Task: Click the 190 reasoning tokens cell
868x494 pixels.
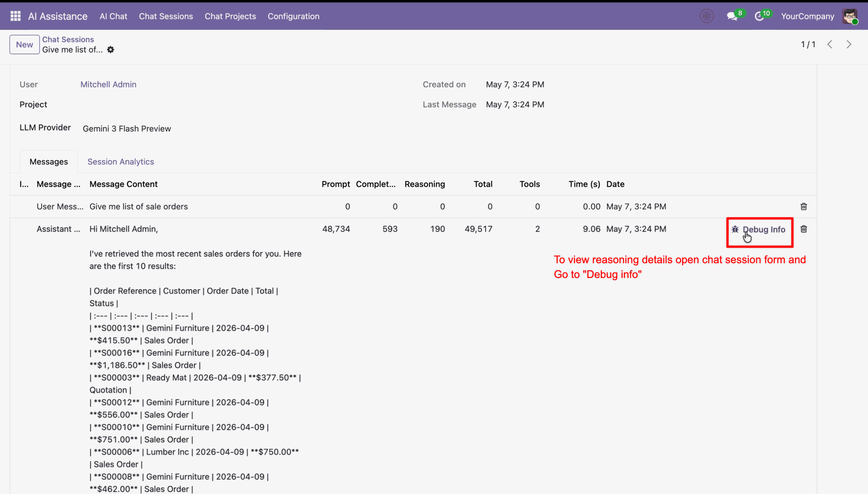Action: click(437, 229)
